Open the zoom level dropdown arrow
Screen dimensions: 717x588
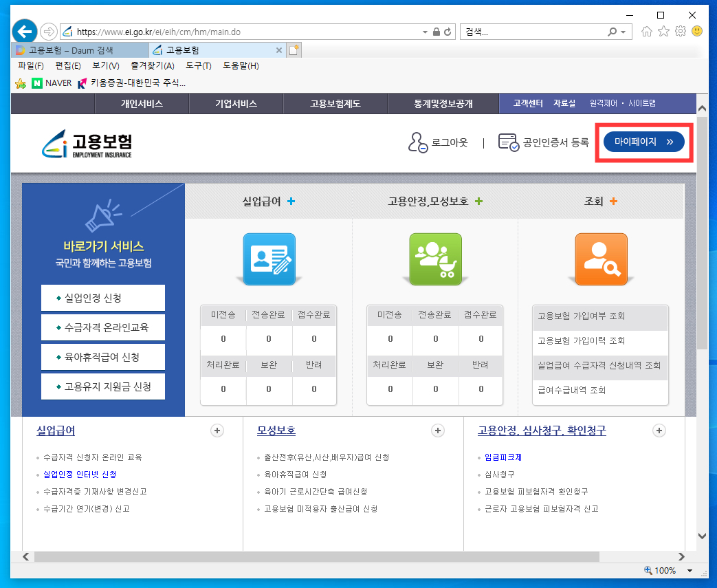pyautogui.click(x=690, y=571)
